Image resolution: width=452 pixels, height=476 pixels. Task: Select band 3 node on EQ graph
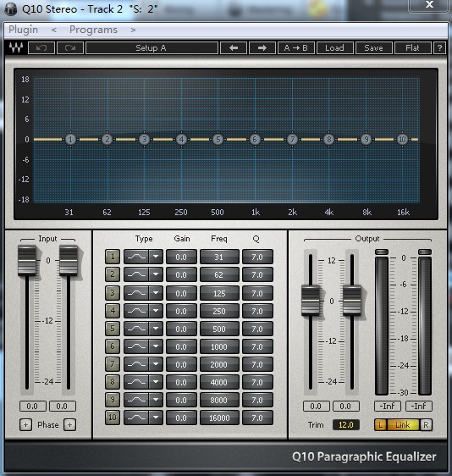(145, 140)
